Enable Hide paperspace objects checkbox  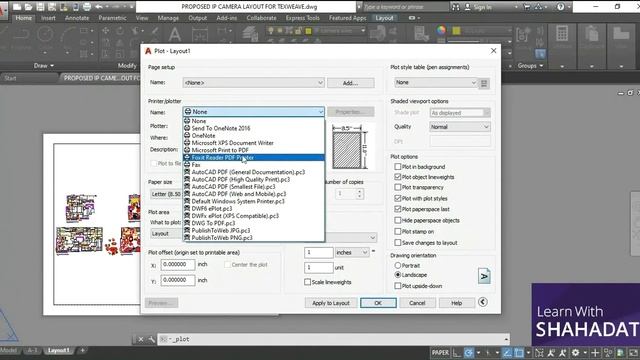pyautogui.click(x=398, y=220)
